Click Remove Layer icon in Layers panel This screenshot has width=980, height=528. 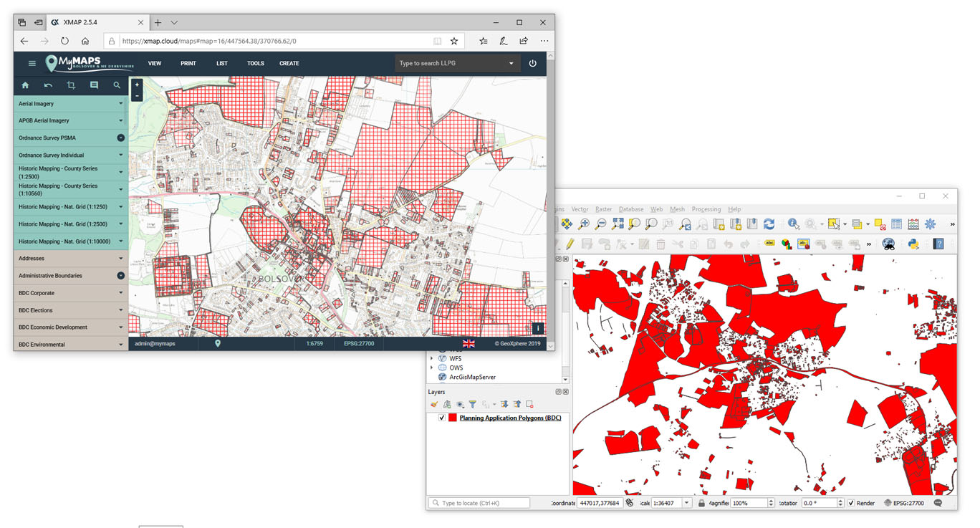(x=529, y=404)
